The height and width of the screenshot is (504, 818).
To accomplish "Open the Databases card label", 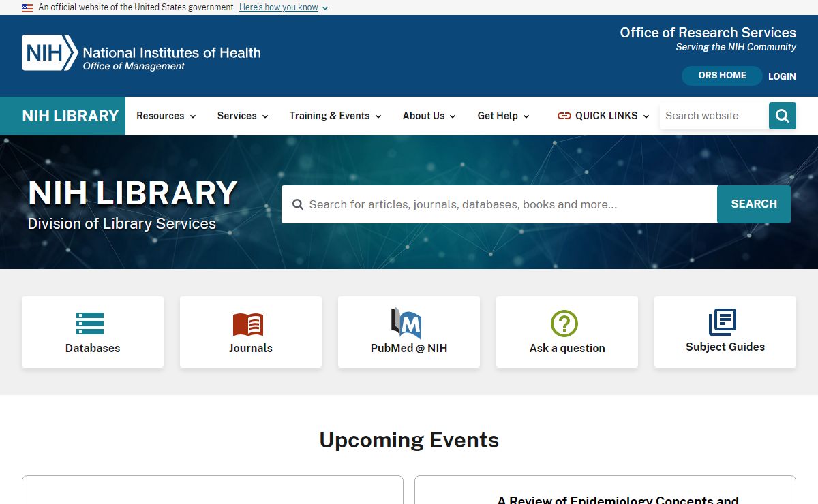I will click(93, 348).
